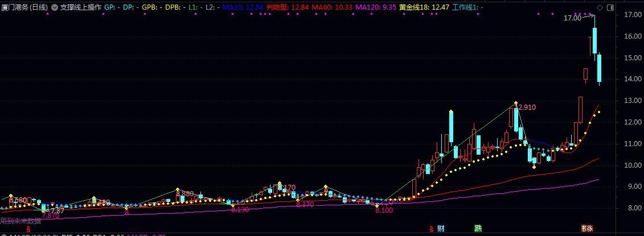
Task: Click the GP: indicator label
Action: [x=112, y=7]
